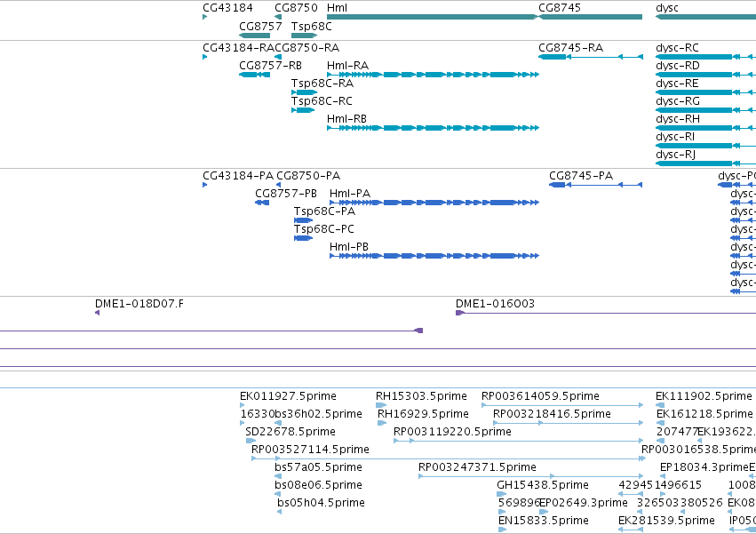Select the CG8745 gene label
The image size is (756, 534).
pyautogui.click(x=560, y=8)
